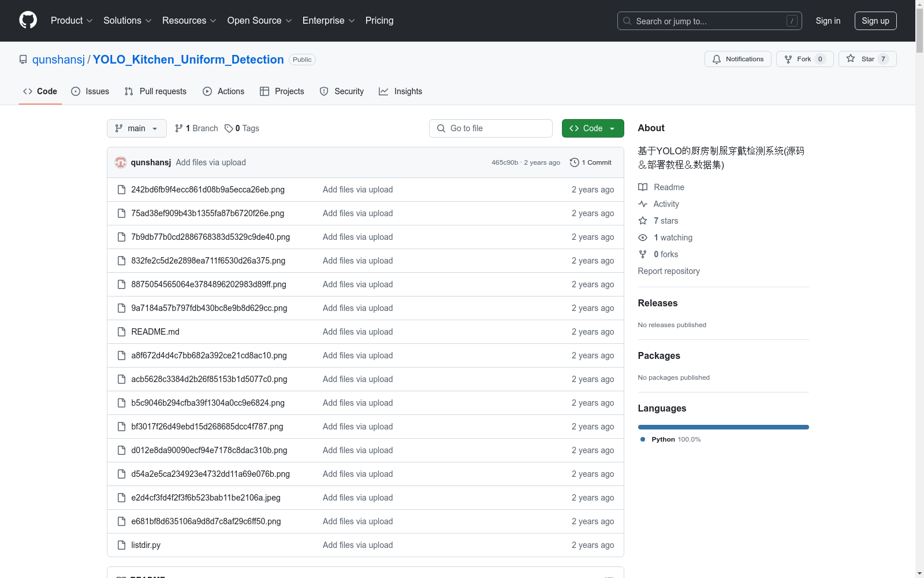
Task: Open YOLO_Kitchen_Uniform_Detection repository link
Action: 188,60
